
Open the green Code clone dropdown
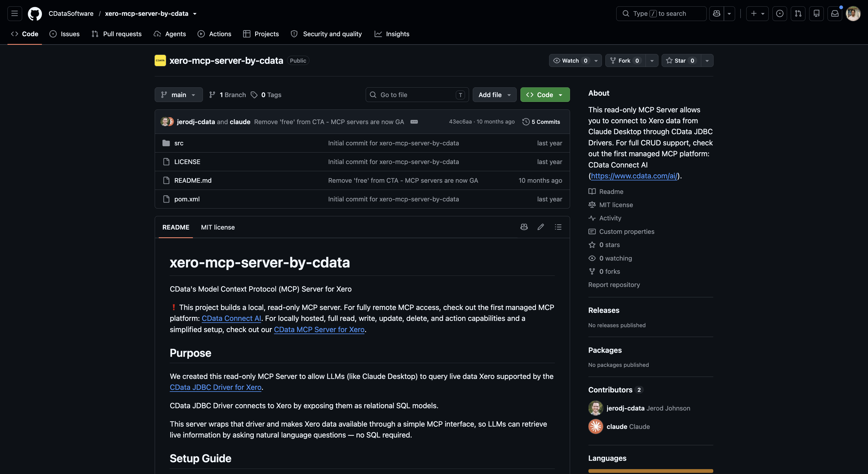coord(545,95)
